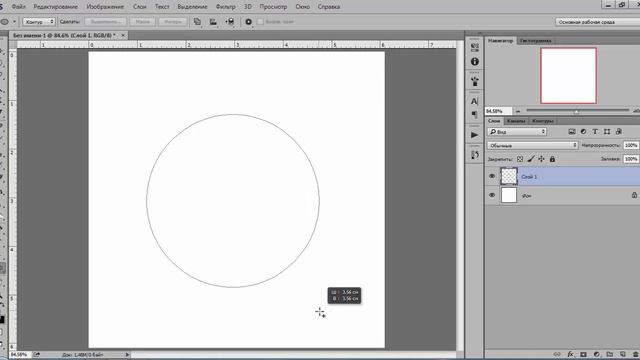Open the actions panel play icon
The image size is (640, 360).
(474, 135)
